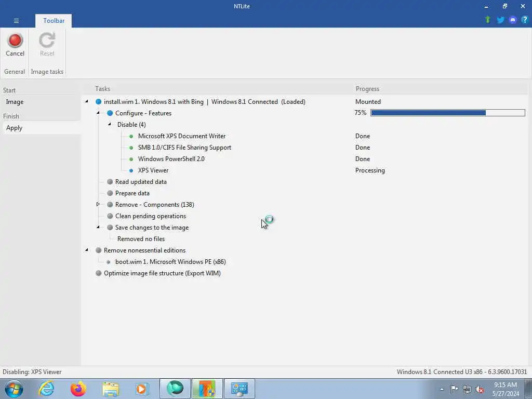Select XPS Viewer tree row

(x=153, y=170)
